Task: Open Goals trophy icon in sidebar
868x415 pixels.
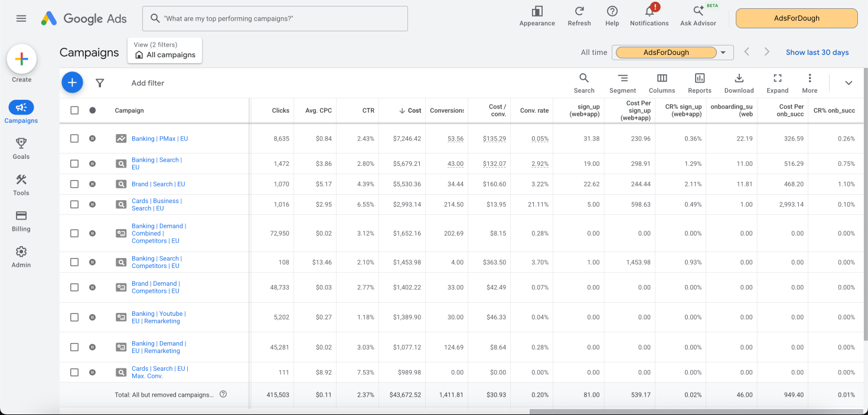Action: click(21, 143)
